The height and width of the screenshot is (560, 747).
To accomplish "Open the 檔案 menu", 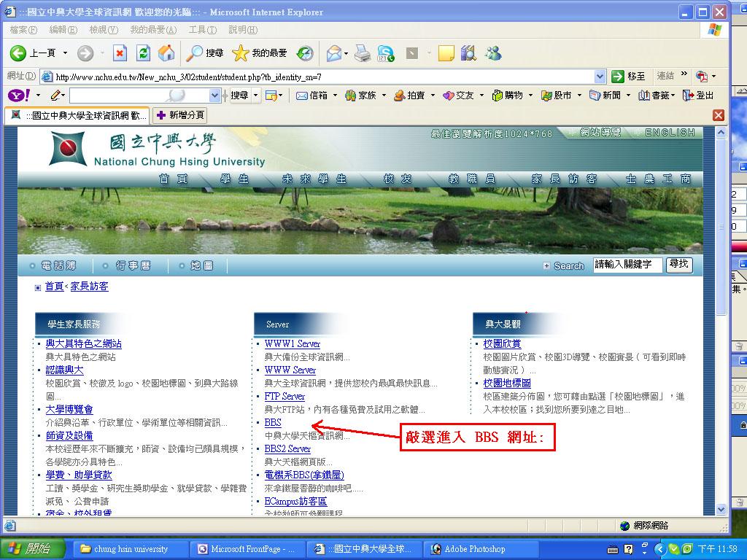I will pos(23,30).
